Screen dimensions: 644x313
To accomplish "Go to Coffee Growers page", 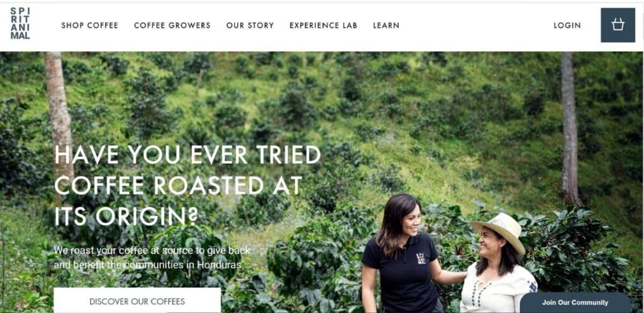I will (x=172, y=25).
